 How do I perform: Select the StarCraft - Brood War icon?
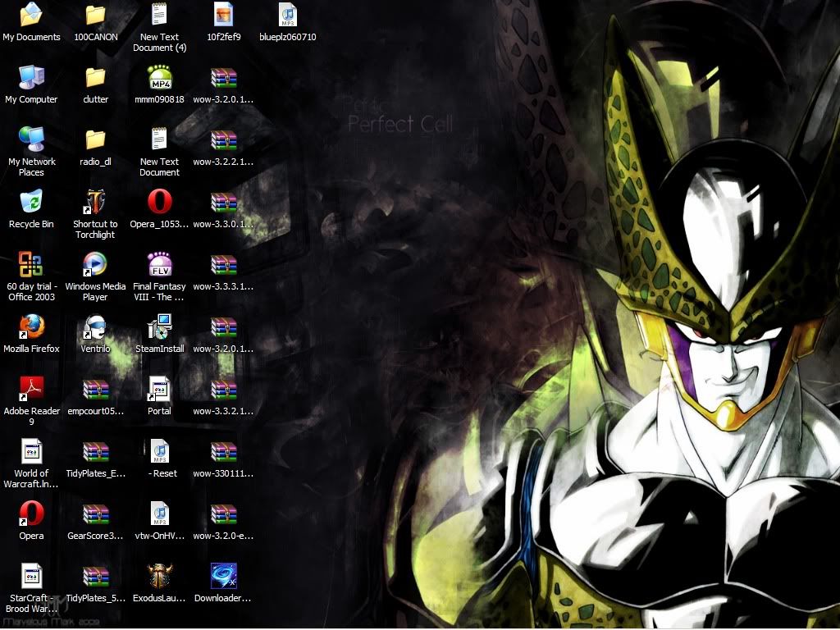31,577
